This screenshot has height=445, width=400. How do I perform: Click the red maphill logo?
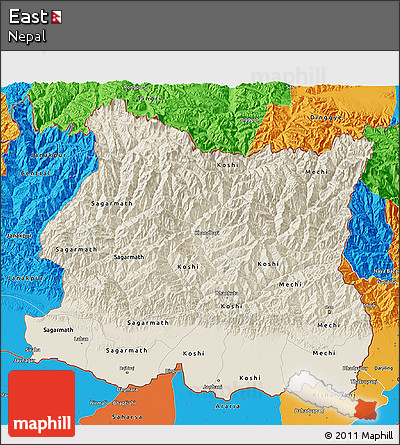[x=42, y=403]
